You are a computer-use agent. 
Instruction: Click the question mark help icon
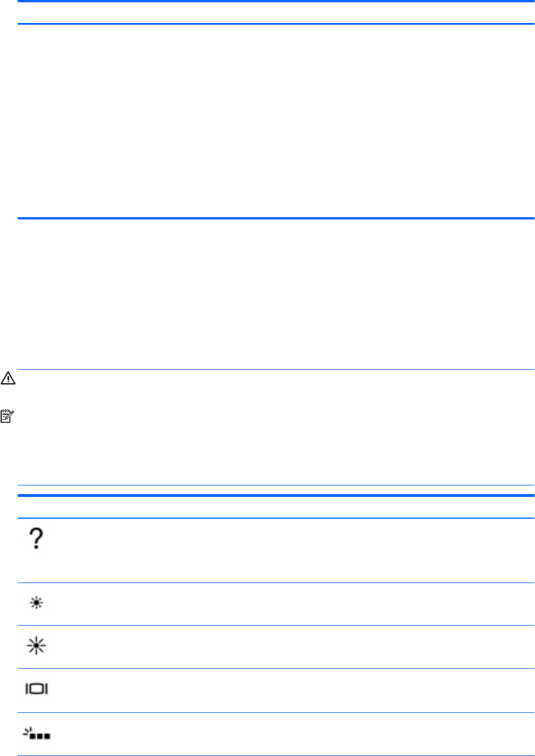[x=37, y=541]
